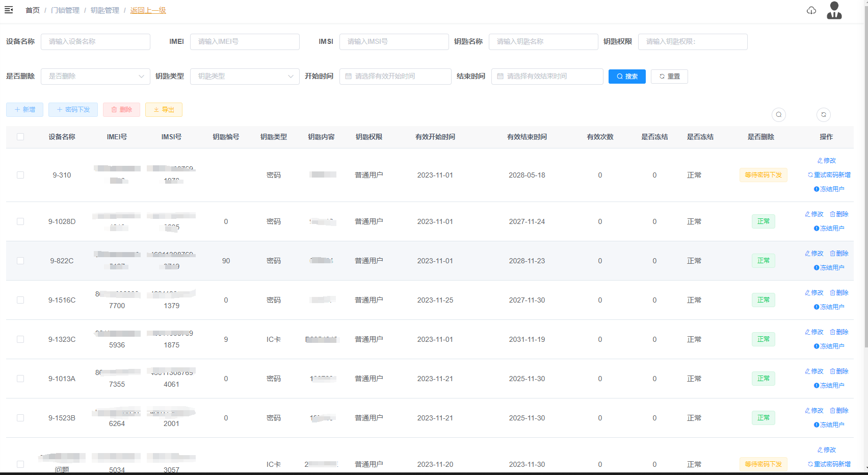
Task: Check the row 9-1013A checkbox
Action: pos(20,379)
